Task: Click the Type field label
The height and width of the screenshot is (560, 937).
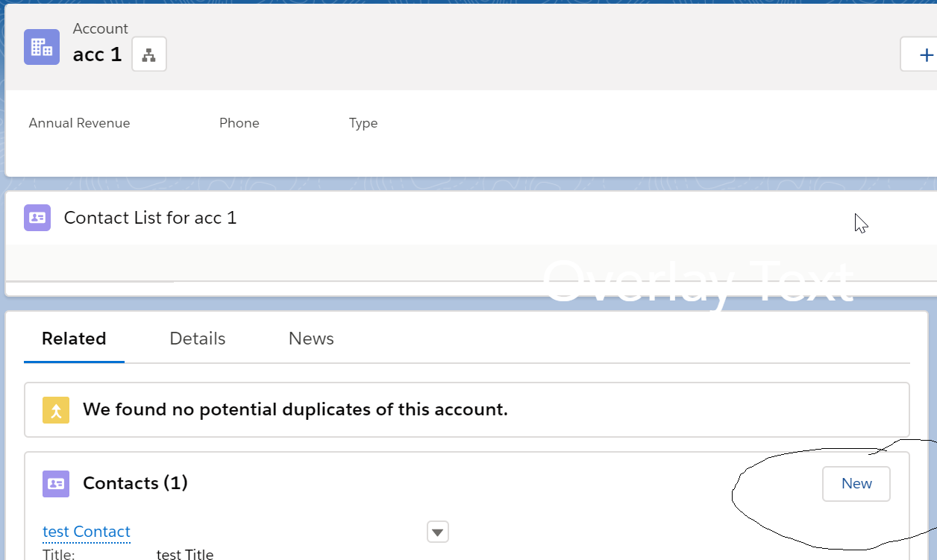Action: pos(363,123)
